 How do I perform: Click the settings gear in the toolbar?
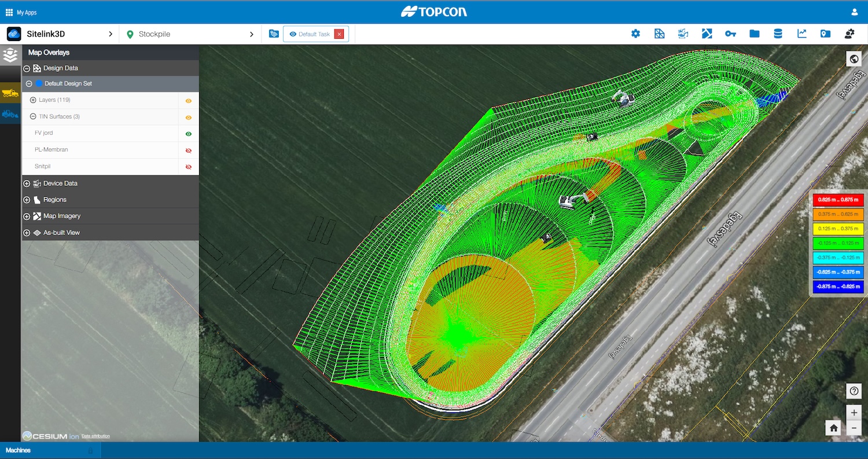coord(635,34)
